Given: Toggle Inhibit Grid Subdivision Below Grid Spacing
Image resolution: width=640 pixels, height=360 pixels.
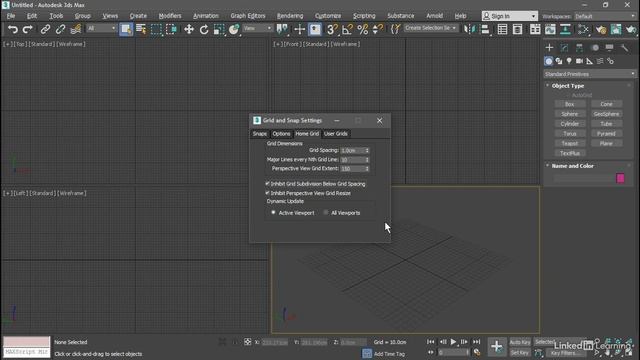Looking at the screenshot, I should pyautogui.click(x=316, y=184).
